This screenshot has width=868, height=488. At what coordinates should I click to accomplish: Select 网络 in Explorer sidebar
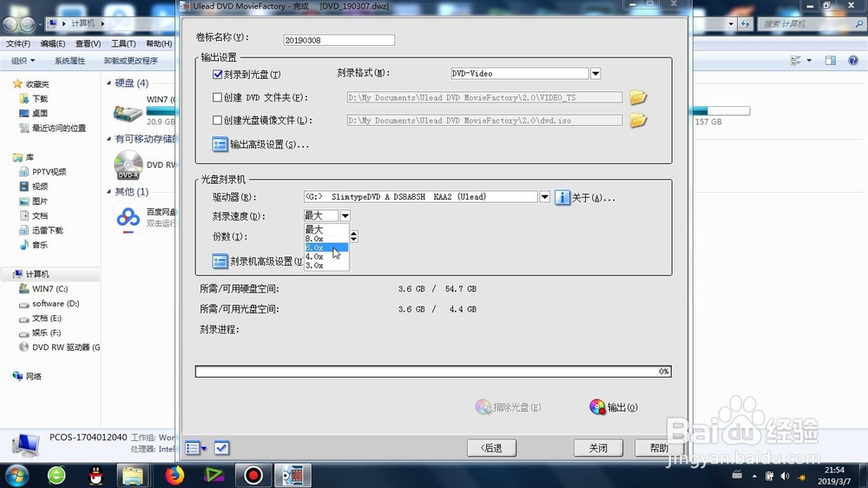33,376
